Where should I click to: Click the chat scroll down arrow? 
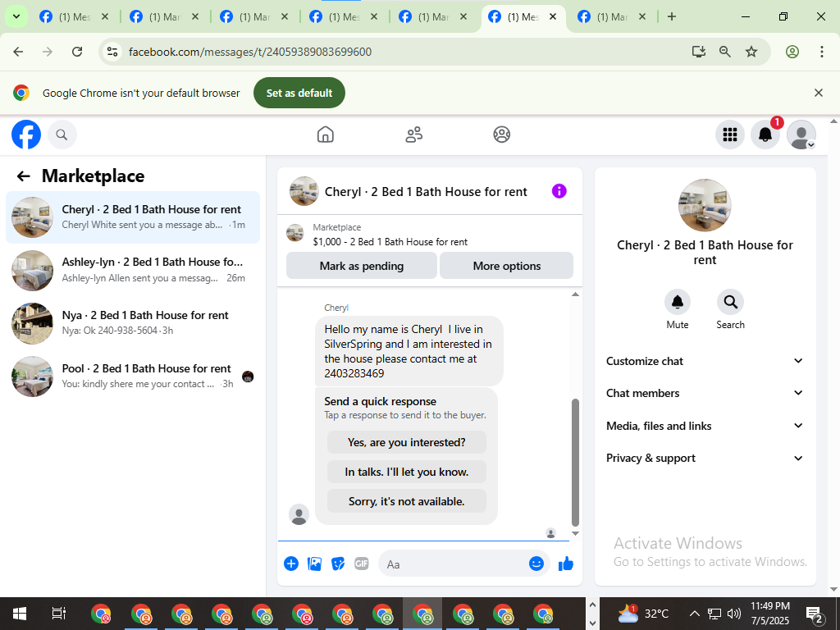(575, 533)
